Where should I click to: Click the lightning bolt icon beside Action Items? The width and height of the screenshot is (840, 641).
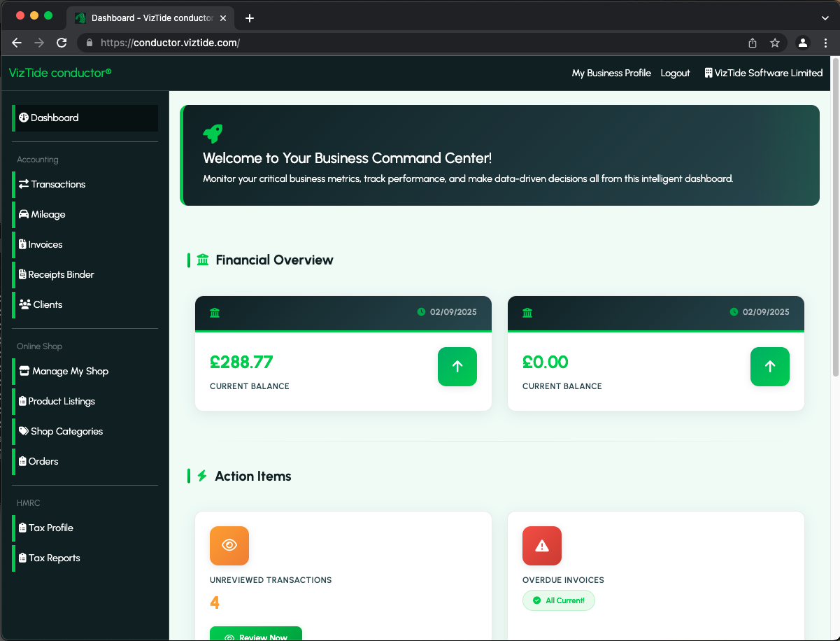(202, 476)
